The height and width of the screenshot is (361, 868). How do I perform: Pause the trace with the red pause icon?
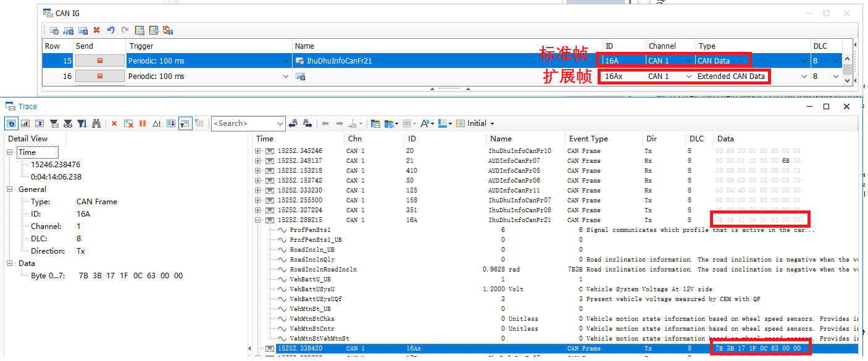(143, 123)
